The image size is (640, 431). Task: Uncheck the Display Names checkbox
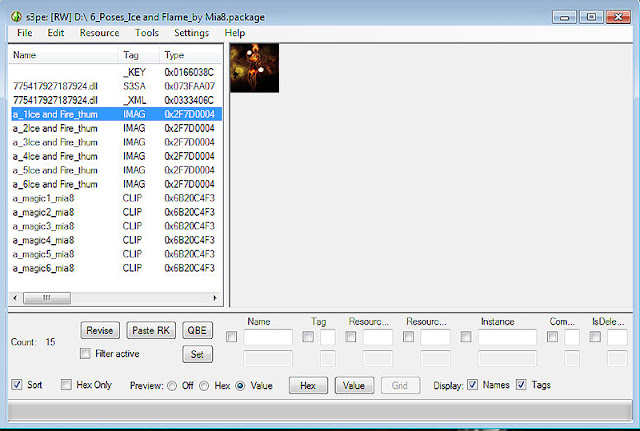point(473,384)
